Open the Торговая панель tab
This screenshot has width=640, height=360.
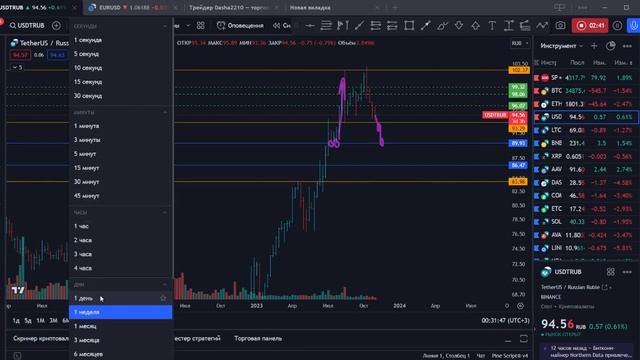coord(258,338)
